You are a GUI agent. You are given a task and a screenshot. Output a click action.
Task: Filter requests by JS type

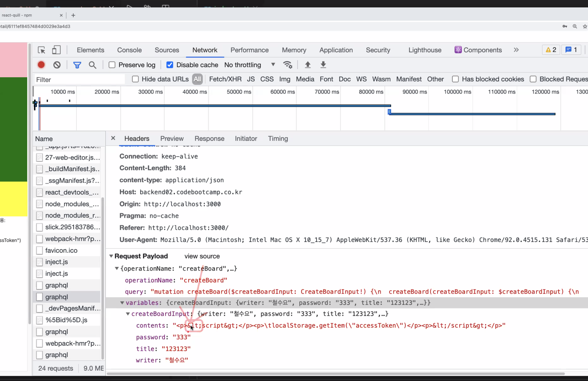tap(251, 79)
